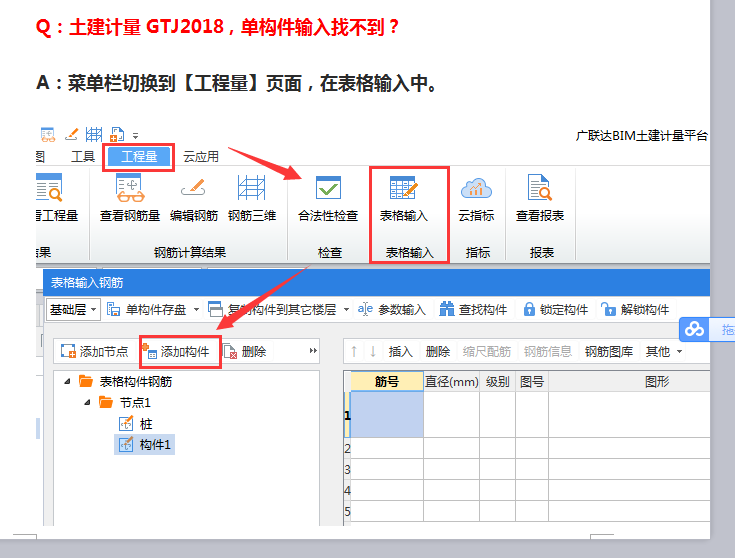Collapse the 节点1 tree node

tap(88, 402)
